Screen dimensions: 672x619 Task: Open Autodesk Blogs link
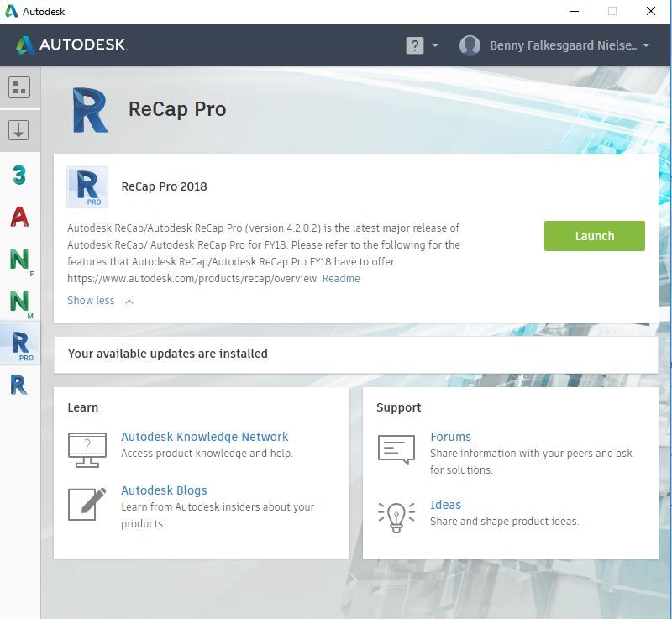click(x=164, y=490)
